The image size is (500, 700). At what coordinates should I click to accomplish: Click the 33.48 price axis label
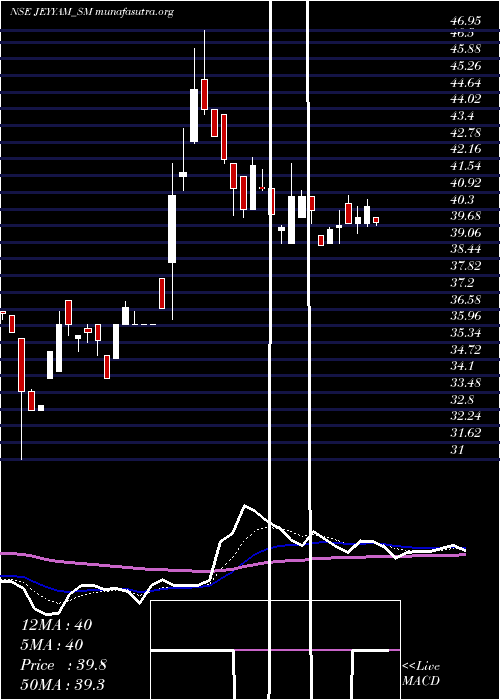(x=465, y=383)
